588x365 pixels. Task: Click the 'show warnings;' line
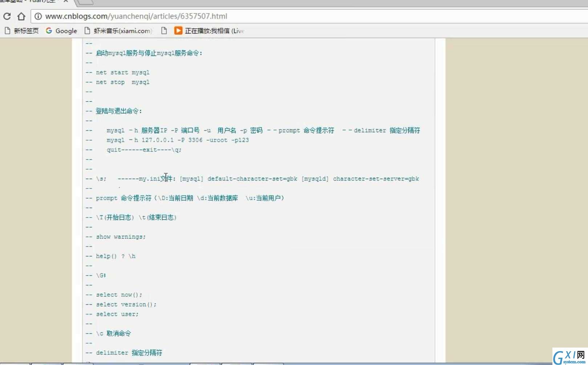click(121, 237)
